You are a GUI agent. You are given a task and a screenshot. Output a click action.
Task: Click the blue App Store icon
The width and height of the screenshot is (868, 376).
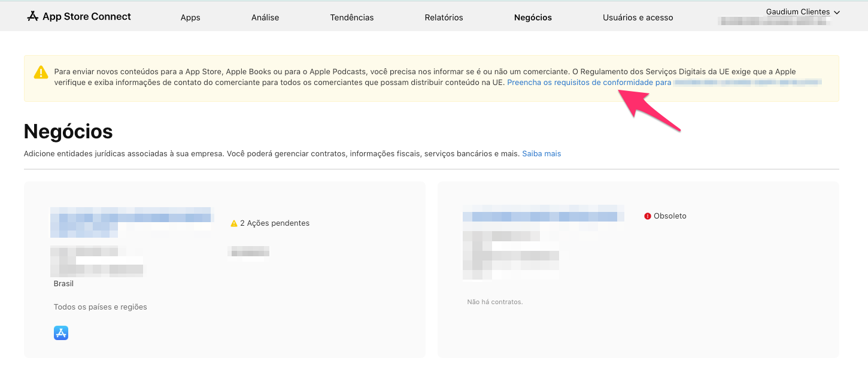[x=61, y=333]
